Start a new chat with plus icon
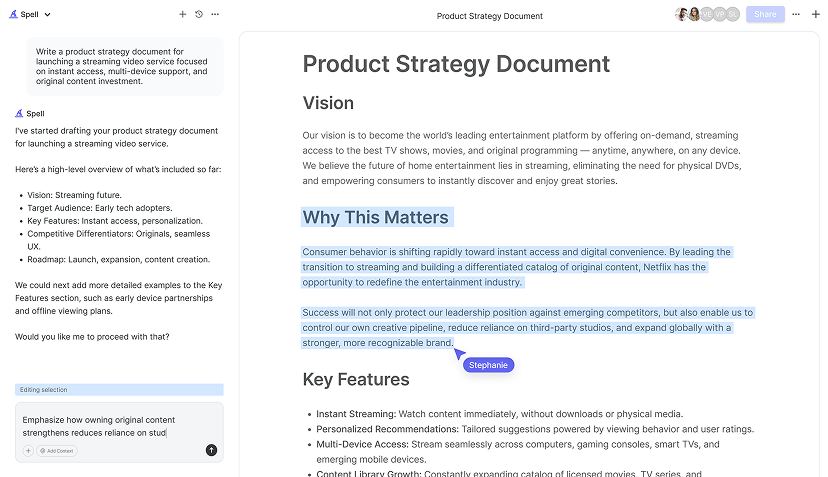The image size is (828, 477). click(x=182, y=15)
